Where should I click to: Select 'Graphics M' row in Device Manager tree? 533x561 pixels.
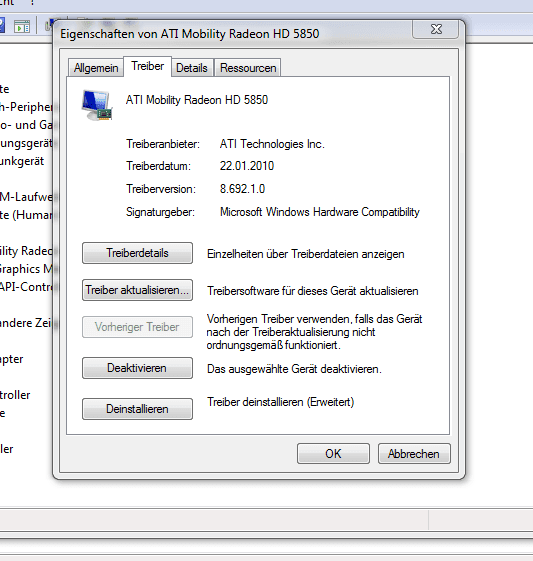(26, 269)
